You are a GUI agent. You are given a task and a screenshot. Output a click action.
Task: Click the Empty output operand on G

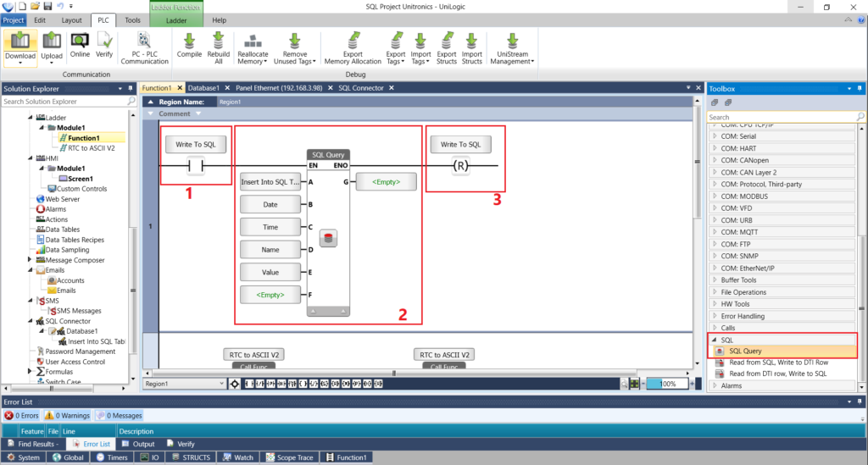[386, 182]
